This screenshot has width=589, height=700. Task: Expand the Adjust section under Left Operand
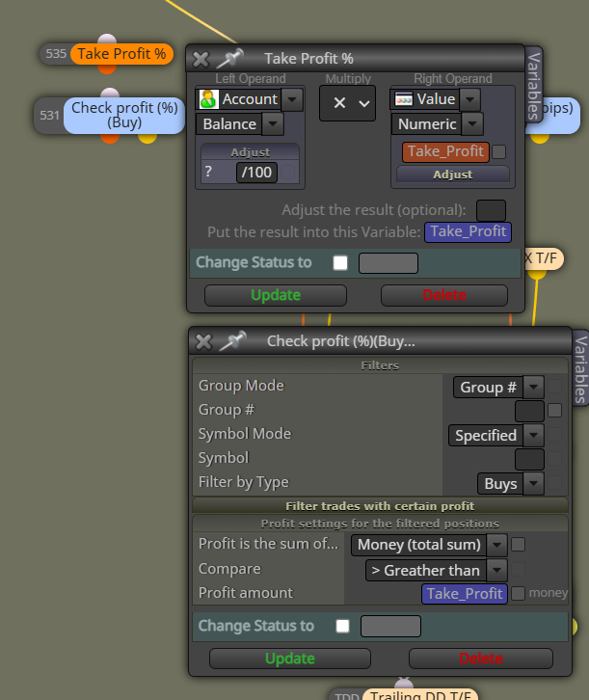[x=250, y=152]
